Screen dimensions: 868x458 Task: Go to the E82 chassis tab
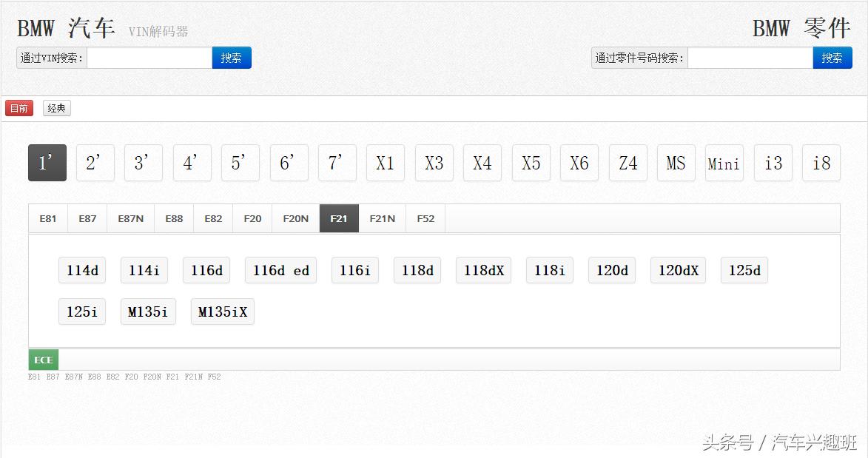pos(213,218)
